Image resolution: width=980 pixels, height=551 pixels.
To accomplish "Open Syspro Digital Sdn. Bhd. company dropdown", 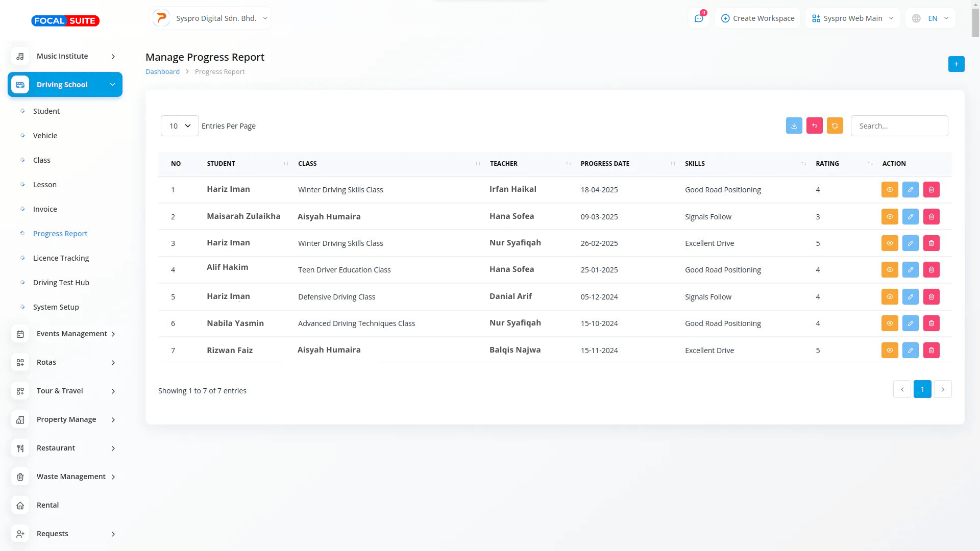I will [x=211, y=18].
